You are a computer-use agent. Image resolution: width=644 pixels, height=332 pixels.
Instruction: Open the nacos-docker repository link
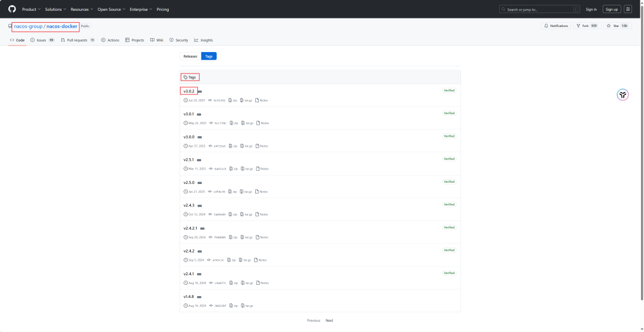click(61, 26)
